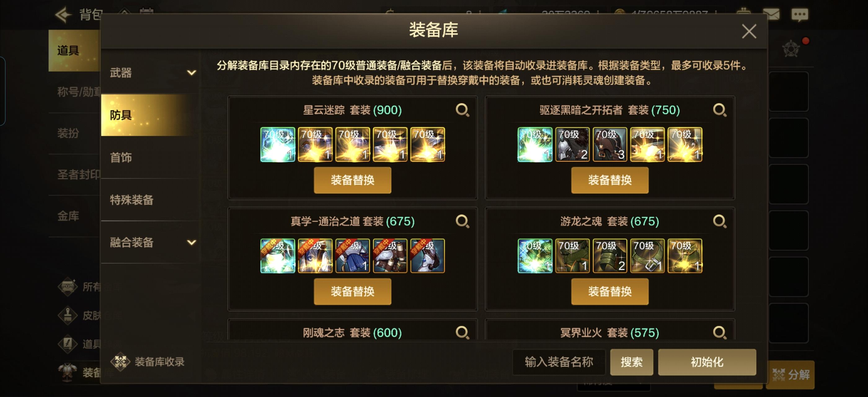
Task: Open magnifier for 游龙之魂 set
Action: (x=720, y=221)
